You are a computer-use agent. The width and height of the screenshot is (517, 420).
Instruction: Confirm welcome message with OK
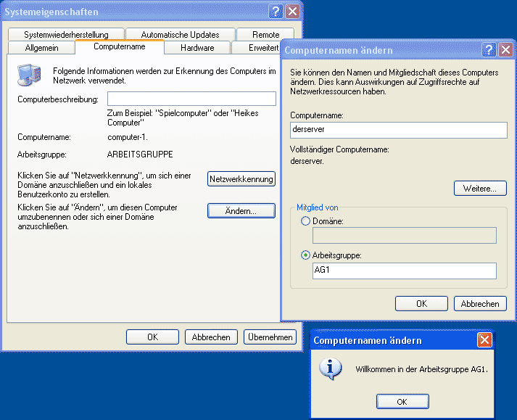click(402, 401)
